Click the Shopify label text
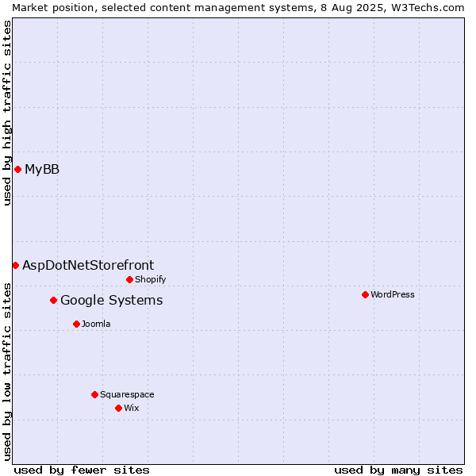The height and width of the screenshot is (476, 476). [x=150, y=279]
